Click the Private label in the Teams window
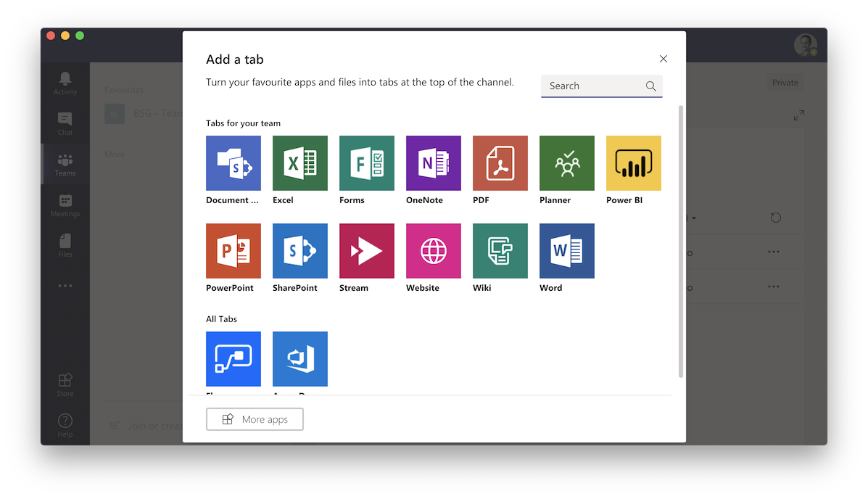868x499 pixels. point(785,83)
